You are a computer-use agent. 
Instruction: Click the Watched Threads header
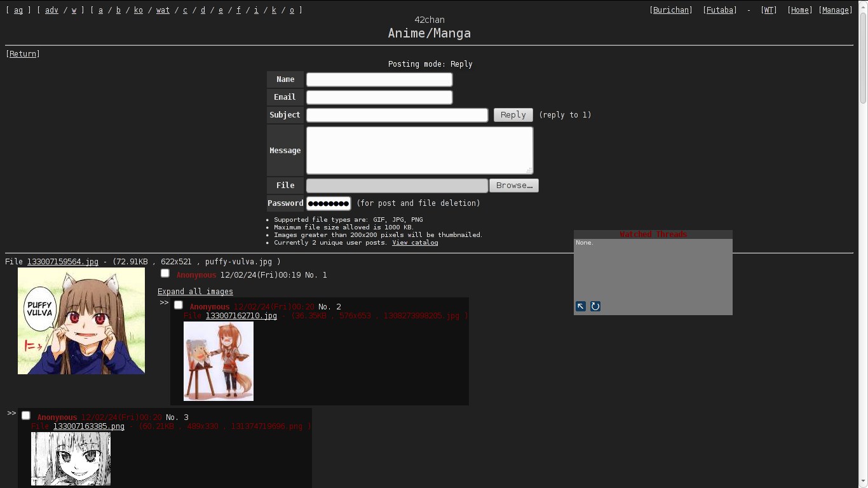(653, 234)
